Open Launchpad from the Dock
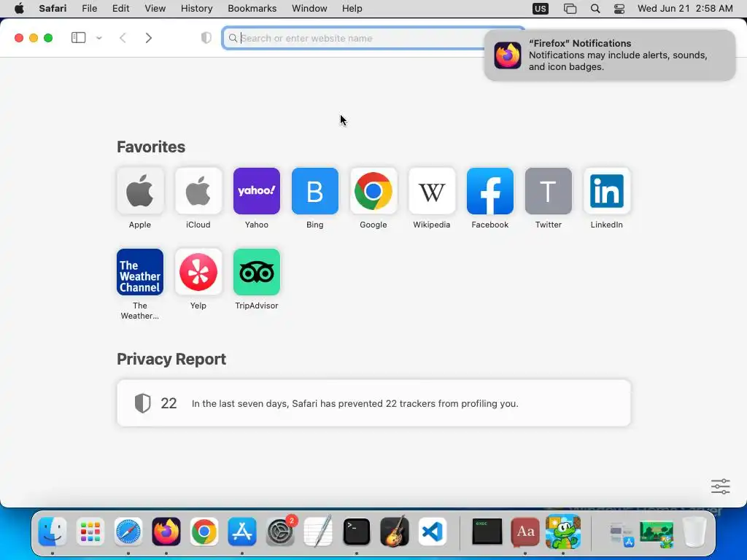This screenshot has height=560, width=747. pyautogui.click(x=90, y=532)
